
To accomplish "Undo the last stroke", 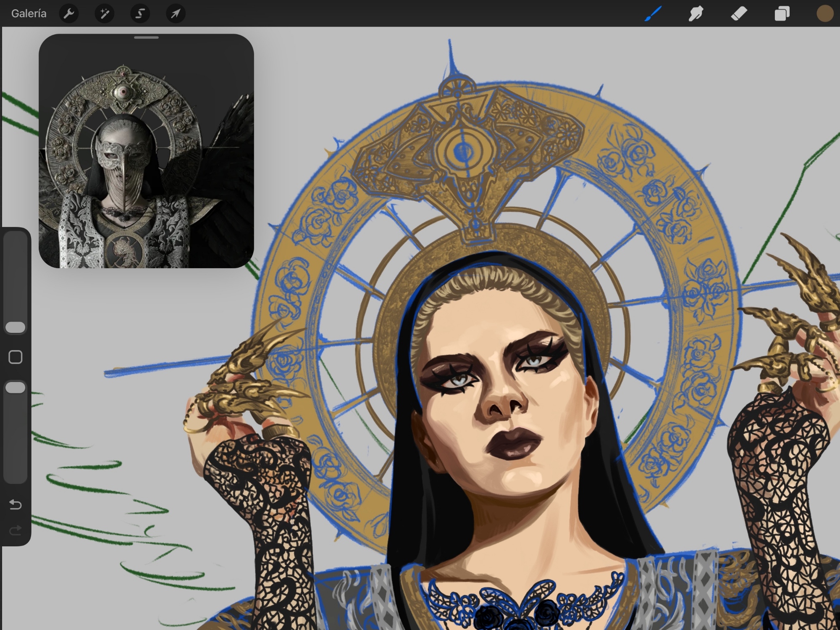I will pyautogui.click(x=16, y=504).
